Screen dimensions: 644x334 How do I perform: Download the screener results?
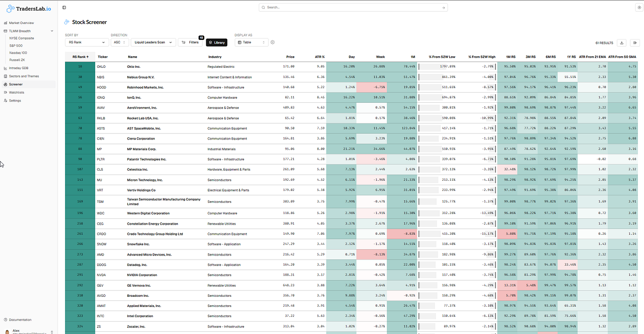pyautogui.click(x=622, y=43)
